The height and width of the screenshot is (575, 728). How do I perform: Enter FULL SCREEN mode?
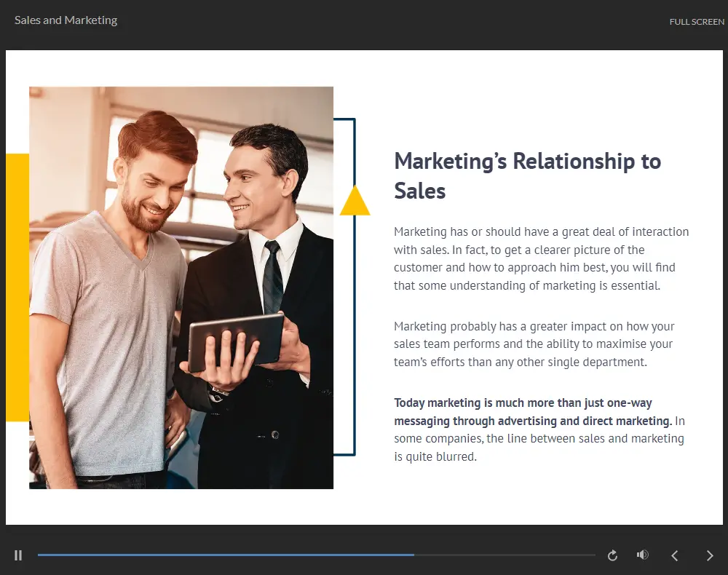[696, 22]
